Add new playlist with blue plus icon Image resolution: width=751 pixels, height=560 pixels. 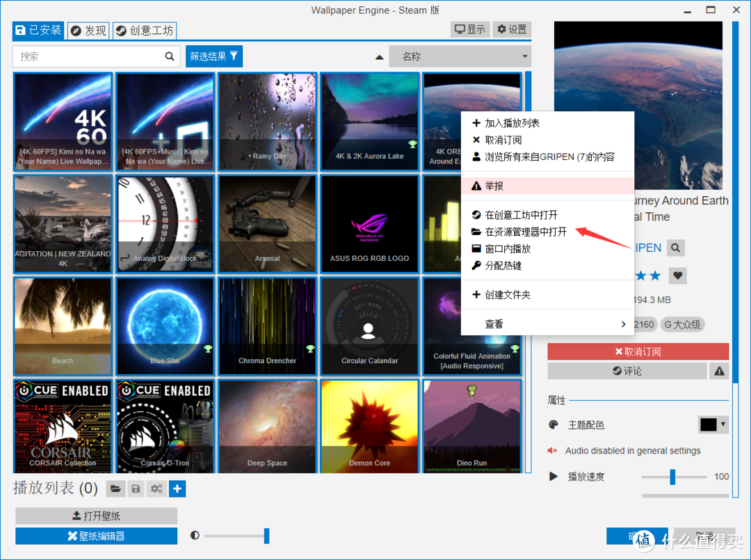[x=177, y=489]
